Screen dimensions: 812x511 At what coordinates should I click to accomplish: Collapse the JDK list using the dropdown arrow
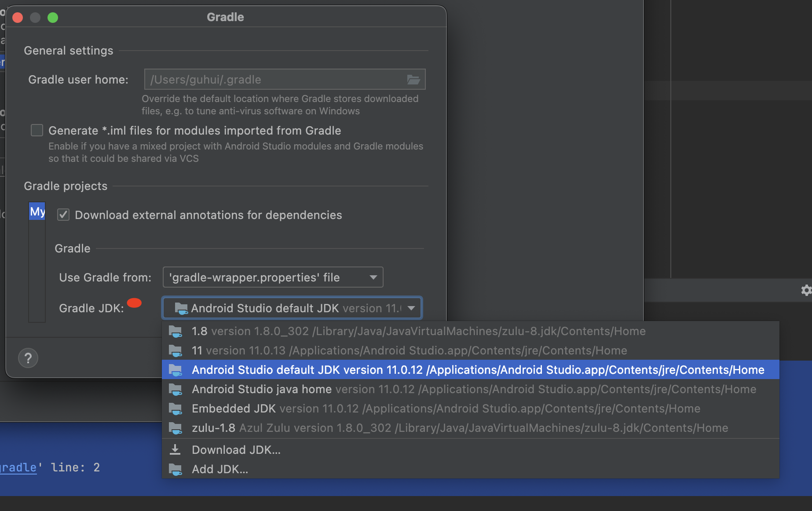[x=410, y=308]
